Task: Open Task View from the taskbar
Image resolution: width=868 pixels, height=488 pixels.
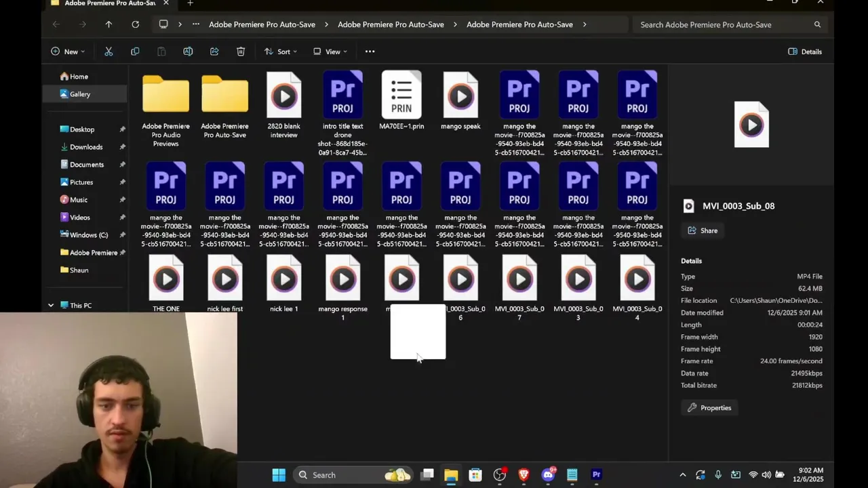Action: coord(427,475)
